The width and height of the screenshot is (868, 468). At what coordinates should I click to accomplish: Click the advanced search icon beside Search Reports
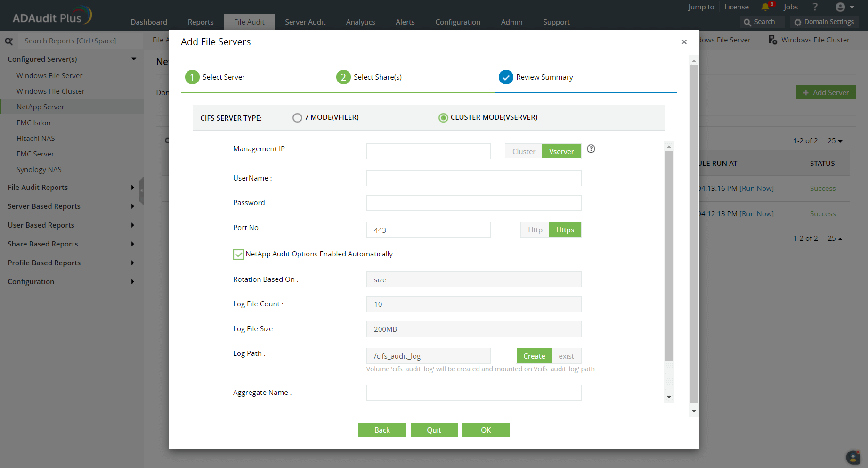pos(8,41)
